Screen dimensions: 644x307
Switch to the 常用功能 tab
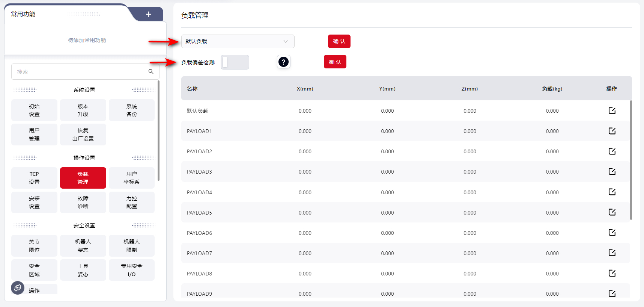pos(23,14)
